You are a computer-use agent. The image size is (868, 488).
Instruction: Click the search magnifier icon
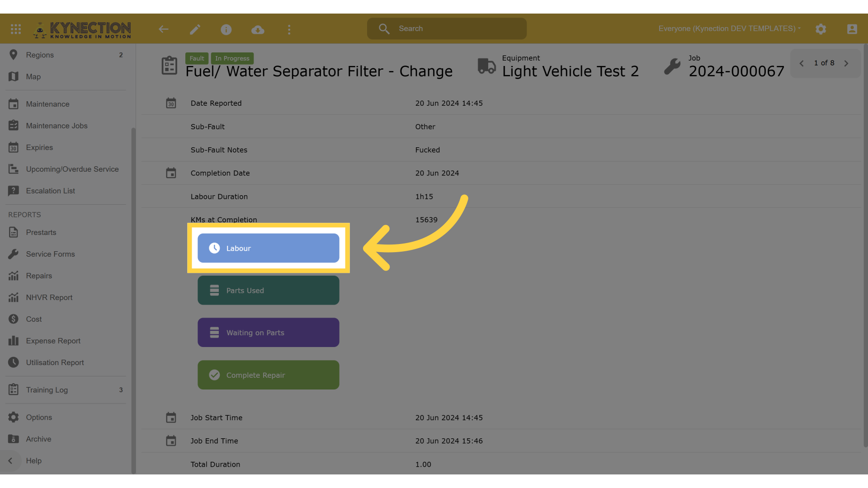pyautogui.click(x=384, y=28)
